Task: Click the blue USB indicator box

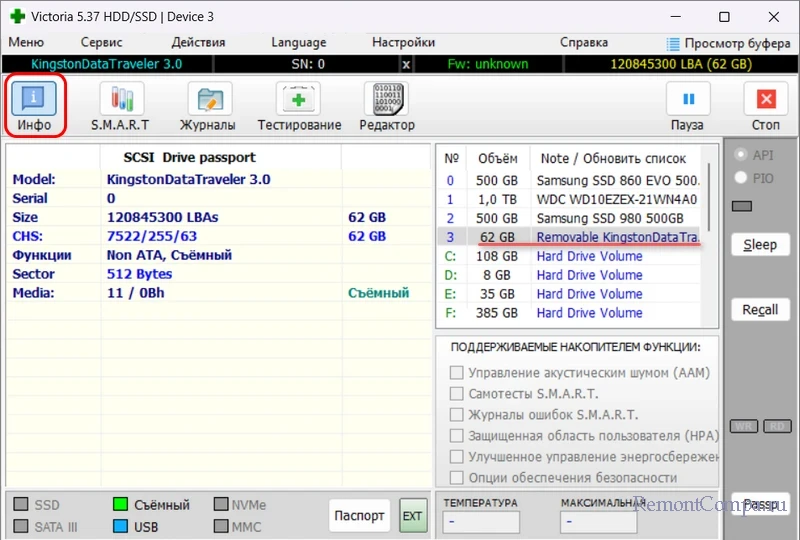Action: [120, 526]
